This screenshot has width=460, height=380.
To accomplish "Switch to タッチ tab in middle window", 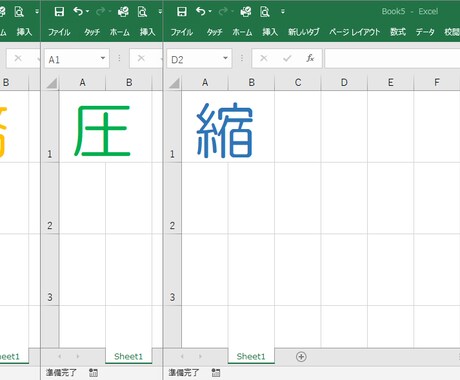I will [x=92, y=32].
